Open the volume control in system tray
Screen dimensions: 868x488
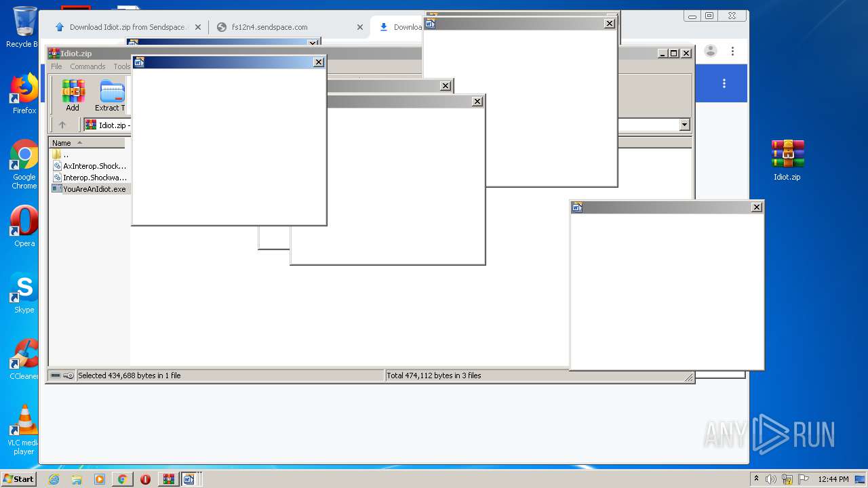tap(771, 479)
